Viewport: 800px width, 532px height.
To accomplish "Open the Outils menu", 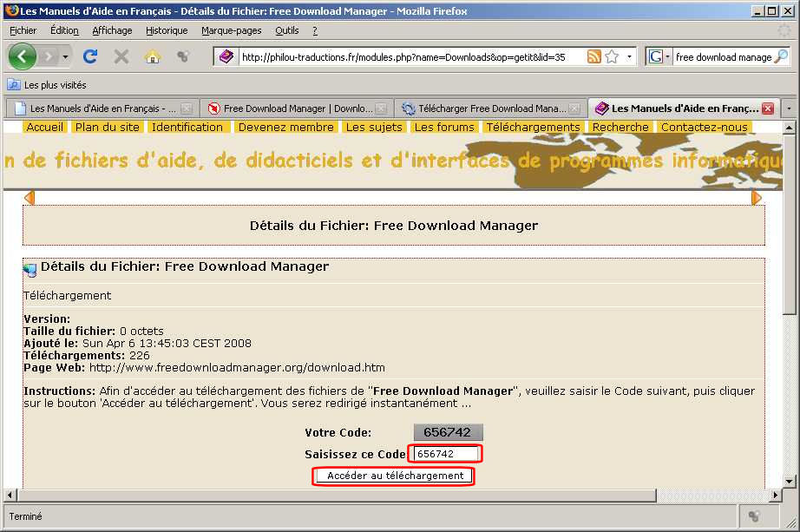I will (x=286, y=30).
